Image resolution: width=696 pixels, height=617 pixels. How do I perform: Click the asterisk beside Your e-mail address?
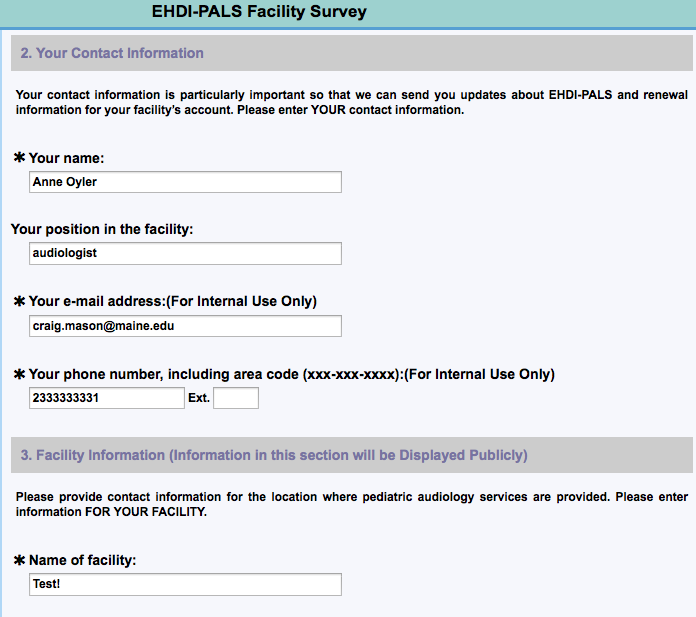pos(19,301)
